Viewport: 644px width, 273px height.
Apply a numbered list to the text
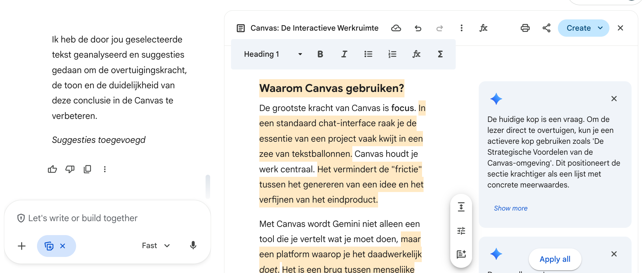(392, 54)
